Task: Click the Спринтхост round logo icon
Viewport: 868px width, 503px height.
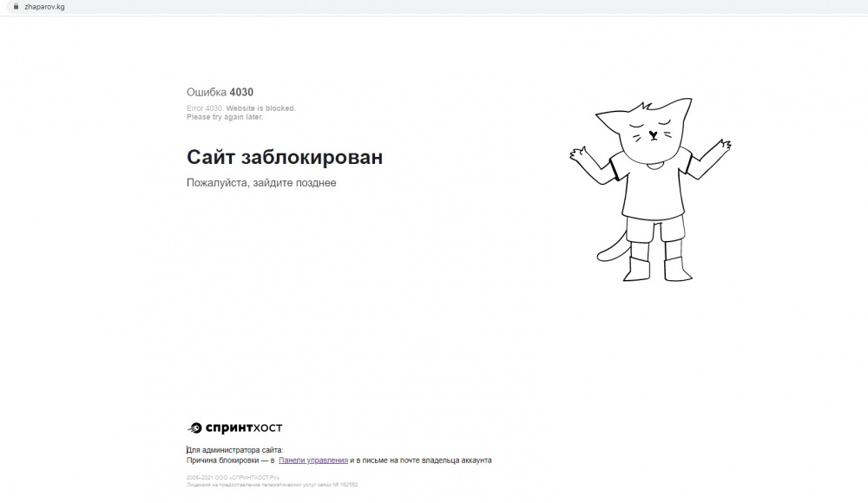Action: pyautogui.click(x=194, y=428)
